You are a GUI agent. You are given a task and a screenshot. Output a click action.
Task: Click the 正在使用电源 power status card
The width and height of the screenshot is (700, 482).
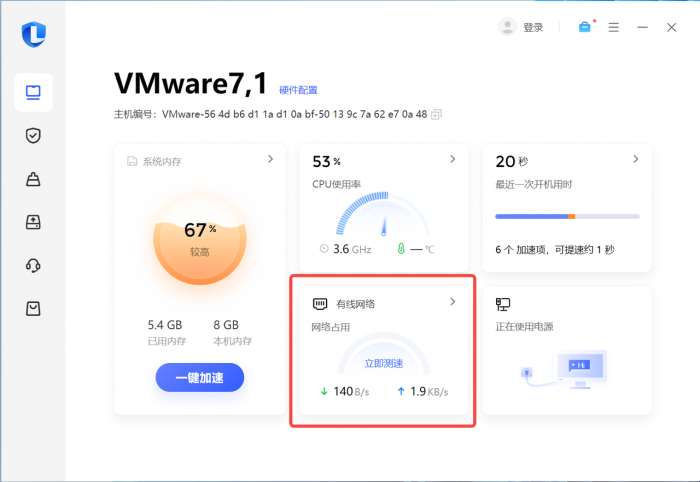(567, 350)
